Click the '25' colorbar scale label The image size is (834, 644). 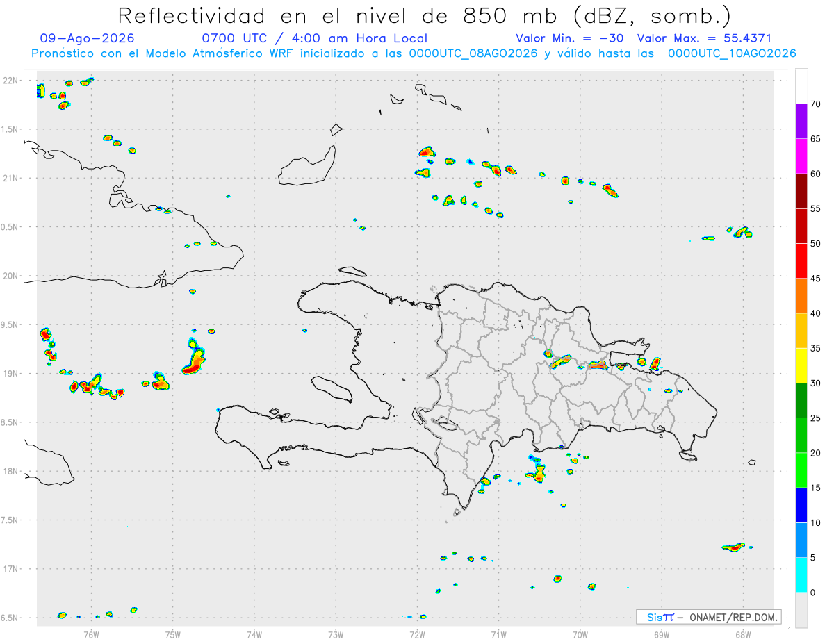(x=815, y=418)
